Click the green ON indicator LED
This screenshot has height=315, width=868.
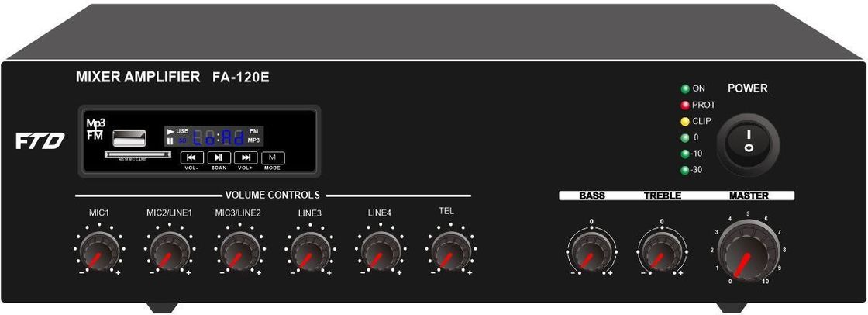[x=685, y=88]
